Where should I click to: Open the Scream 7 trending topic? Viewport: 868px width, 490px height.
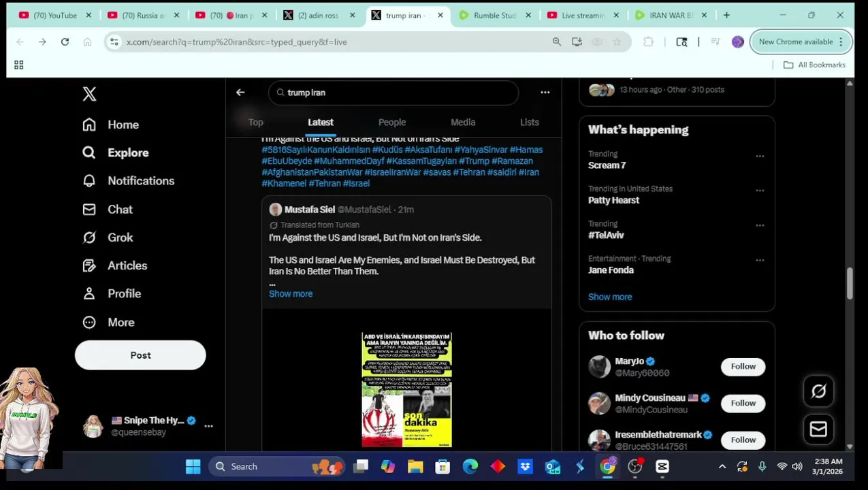tap(607, 165)
